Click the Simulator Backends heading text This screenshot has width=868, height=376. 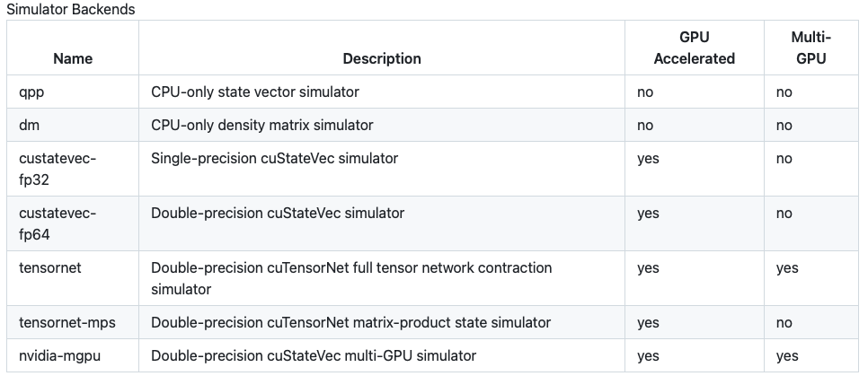tap(70, 9)
